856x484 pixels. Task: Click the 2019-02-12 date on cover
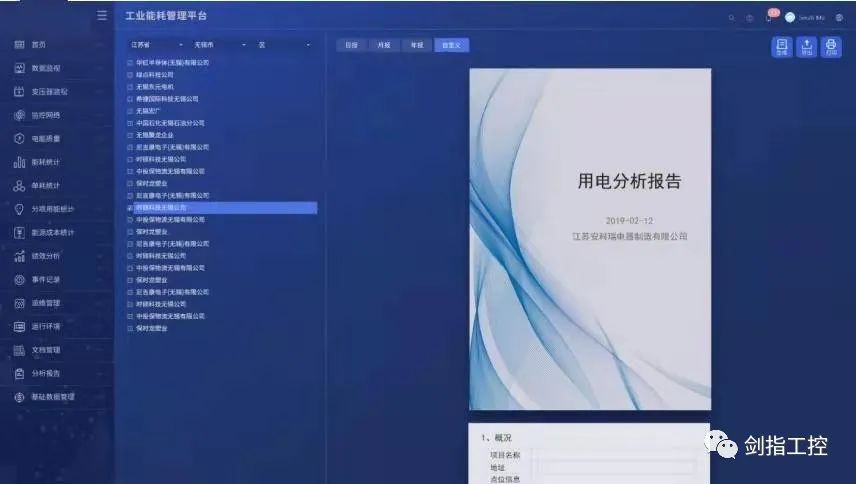tap(629, 220)
